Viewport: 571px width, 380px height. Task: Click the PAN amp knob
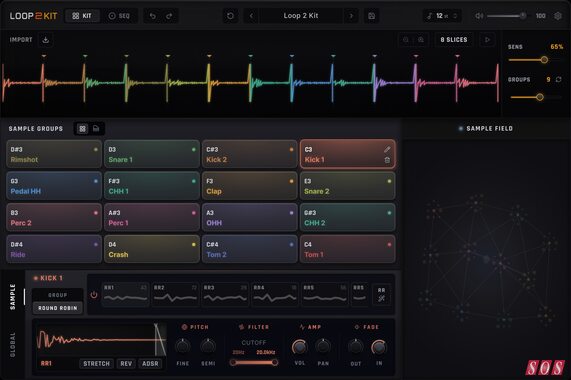[x=323, y=347]
